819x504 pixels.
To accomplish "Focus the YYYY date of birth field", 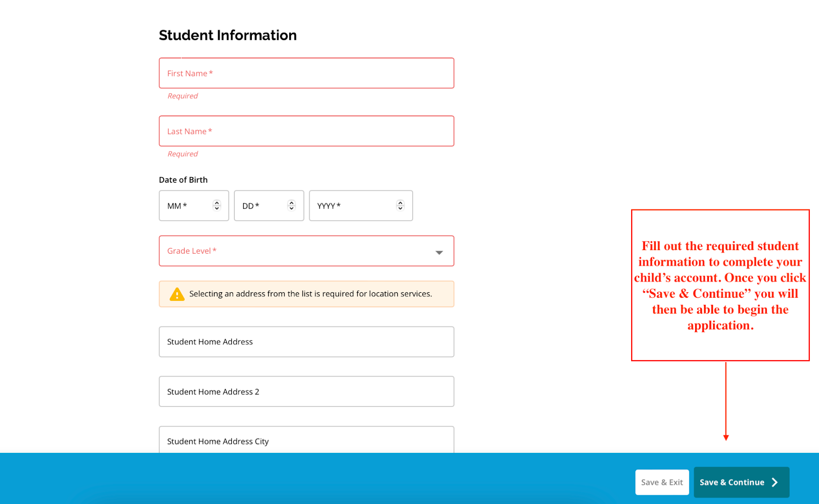I will click(x=361, y=206).
